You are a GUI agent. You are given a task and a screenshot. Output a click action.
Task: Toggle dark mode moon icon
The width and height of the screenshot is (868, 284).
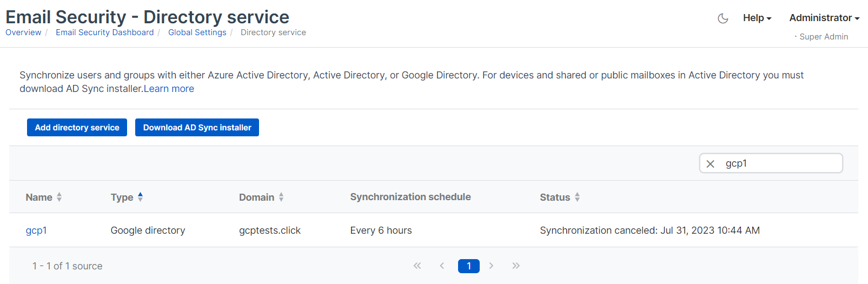[x=723, y=18]
